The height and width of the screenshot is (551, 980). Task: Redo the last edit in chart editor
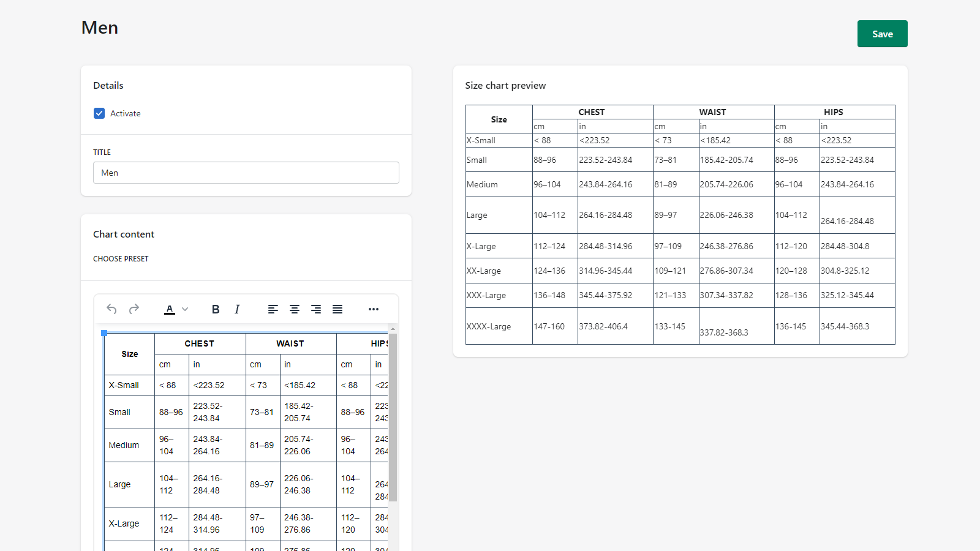134,309
